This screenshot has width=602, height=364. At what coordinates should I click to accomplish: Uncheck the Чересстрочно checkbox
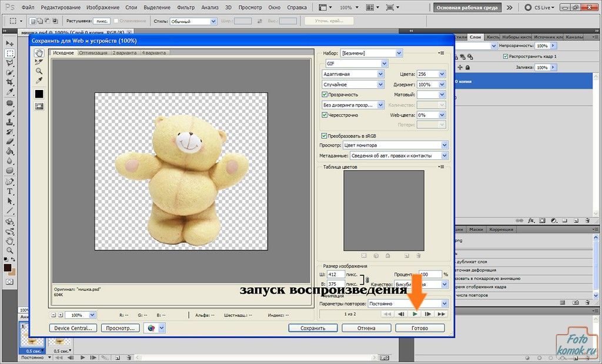[325, 115]
